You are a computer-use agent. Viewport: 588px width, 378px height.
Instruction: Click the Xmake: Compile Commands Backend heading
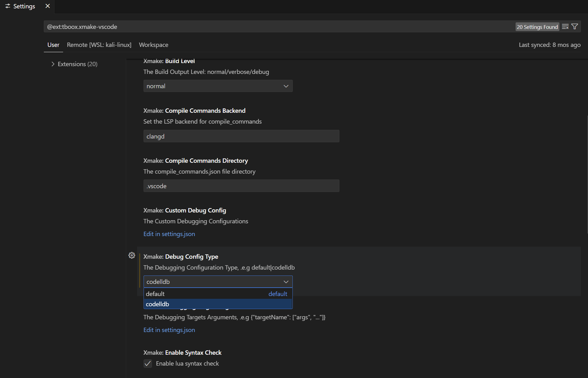pos(194,111)
